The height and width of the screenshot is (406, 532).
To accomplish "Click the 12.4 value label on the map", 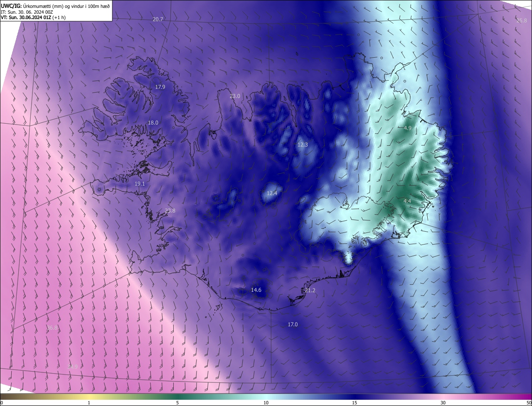I will 272,193.
